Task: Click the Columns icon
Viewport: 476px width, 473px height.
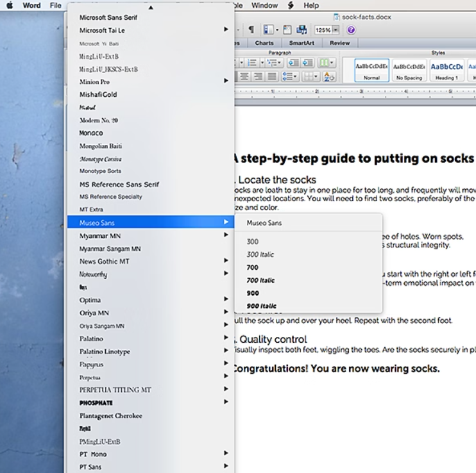Action: click(324, 63)
